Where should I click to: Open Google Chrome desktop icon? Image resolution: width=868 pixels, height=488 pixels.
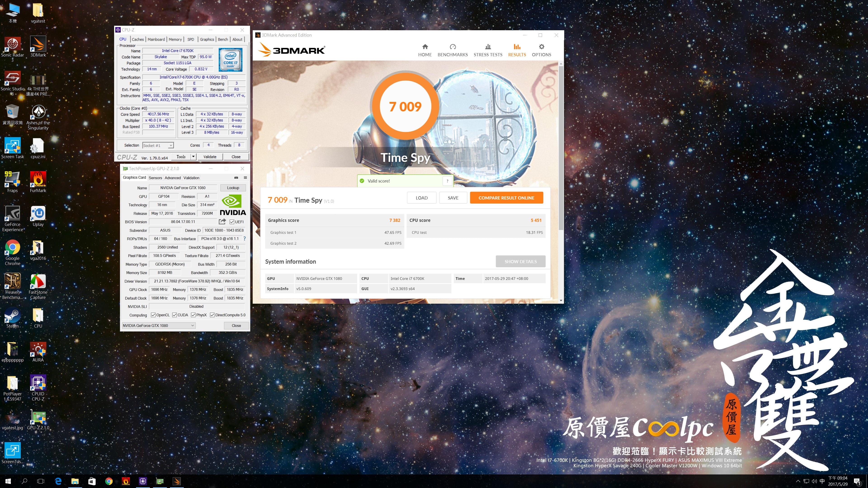coord(12,253)
